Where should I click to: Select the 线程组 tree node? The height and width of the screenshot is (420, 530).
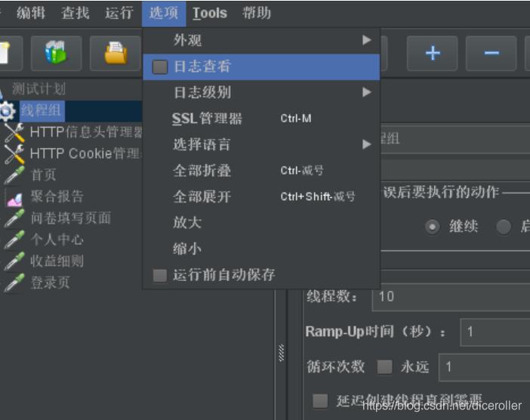click(x=42, y=111)
